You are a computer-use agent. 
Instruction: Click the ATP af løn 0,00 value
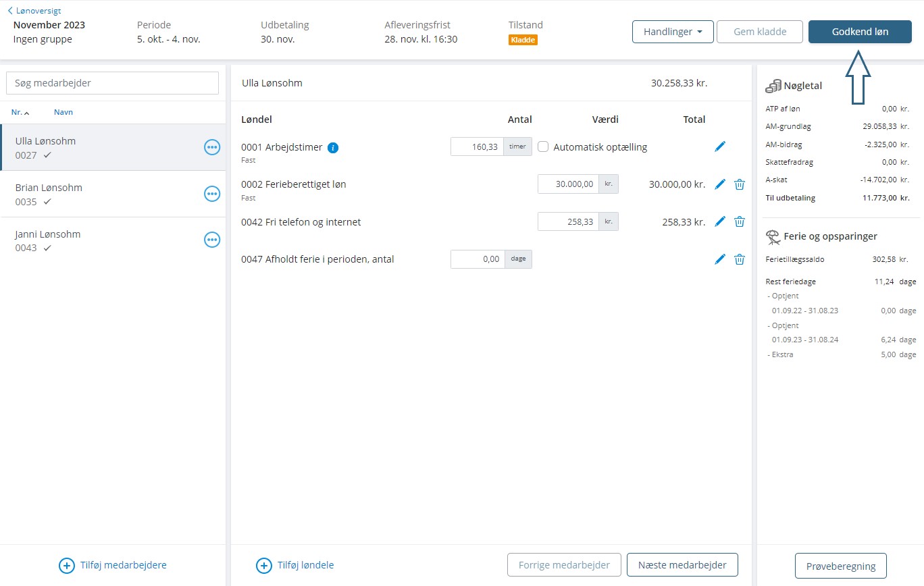tap(896, 108)
